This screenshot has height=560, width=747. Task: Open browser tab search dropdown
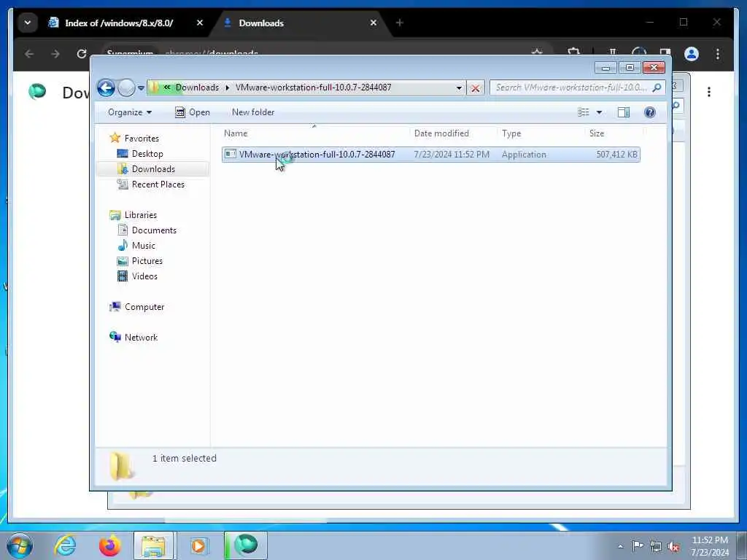(x=28, y=23)
